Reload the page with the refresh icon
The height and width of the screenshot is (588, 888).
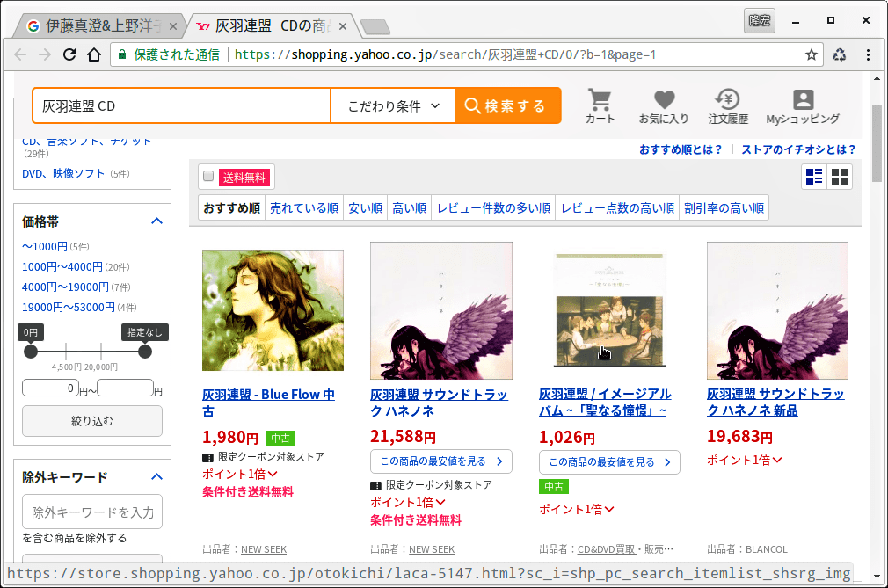(x=69, y=54)
